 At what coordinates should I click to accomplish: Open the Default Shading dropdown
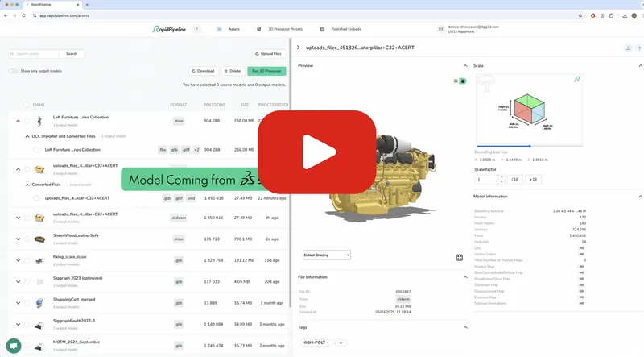tap(326, 255)
